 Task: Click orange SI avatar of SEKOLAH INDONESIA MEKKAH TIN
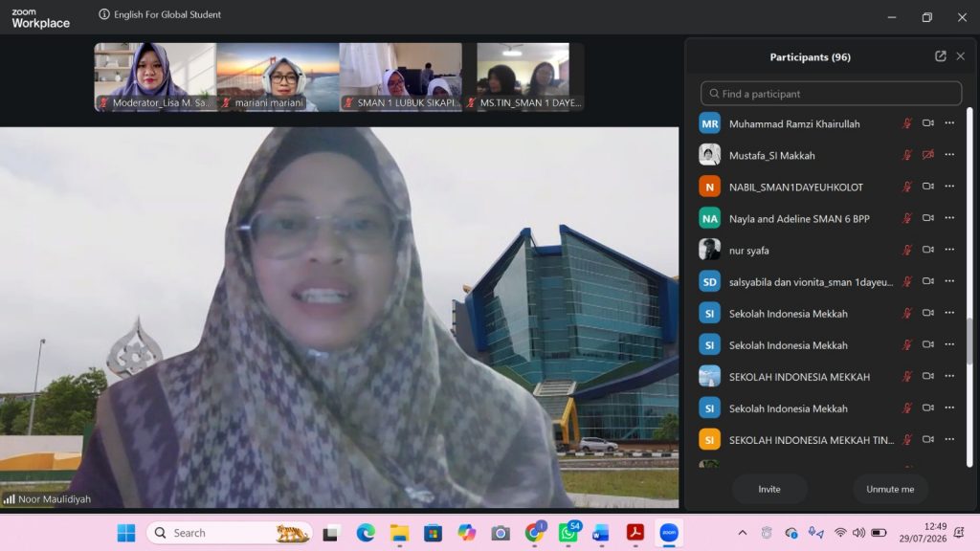pyautogui.click(x=709, y=439)
